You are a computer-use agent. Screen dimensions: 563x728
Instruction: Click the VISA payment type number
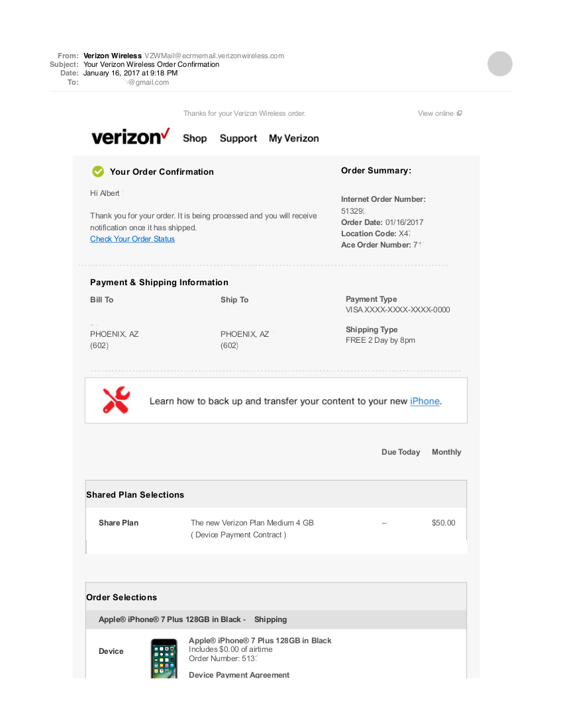(x=397, y=310)
